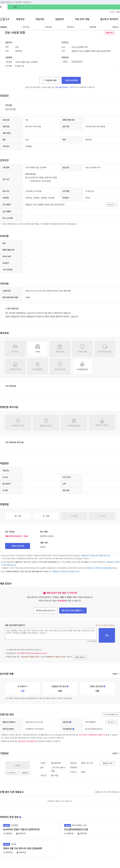Viewport: 120px width, 868px height.
Task: Expand 지도 보기 beside 아산고용센터
Action: point(111,722)
